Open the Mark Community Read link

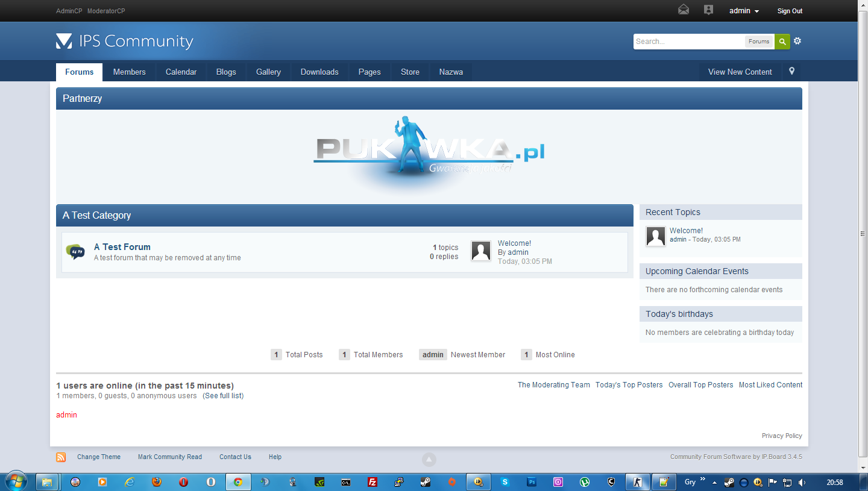170,457
